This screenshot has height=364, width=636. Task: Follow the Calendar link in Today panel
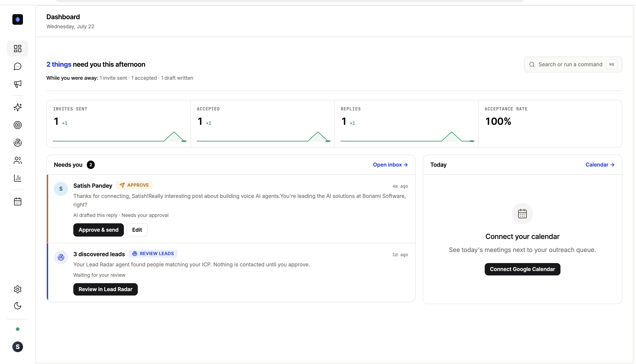[x=600, y=165]
